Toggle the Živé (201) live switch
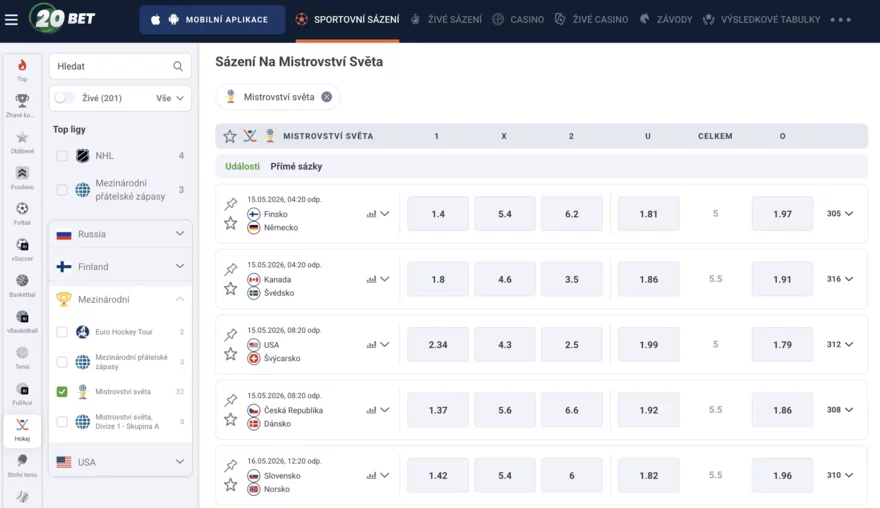880x508 pixels. tap(64, 98)
